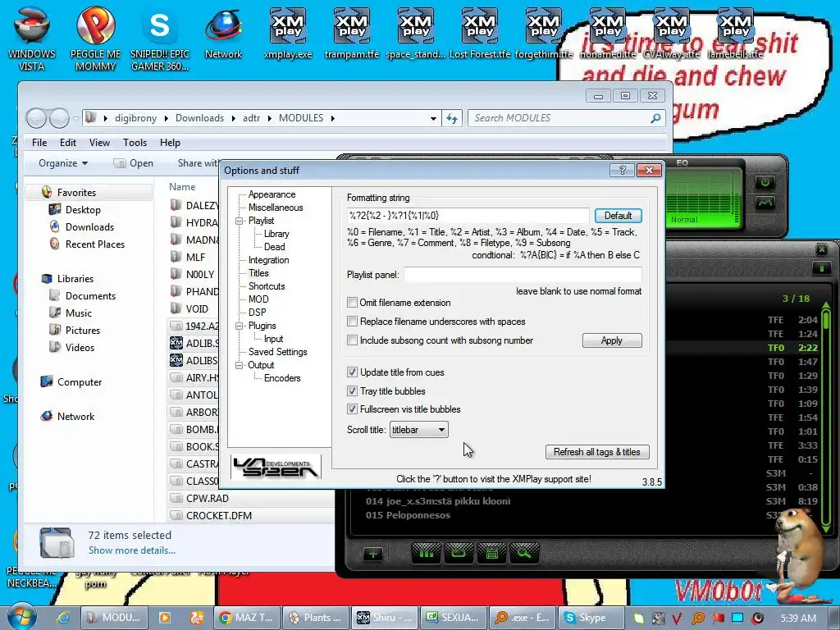The width and height of the screenshot is (840, 630).
Task: Click the Open button in Explorer toolbar
Action: click(x=134, y=163)
